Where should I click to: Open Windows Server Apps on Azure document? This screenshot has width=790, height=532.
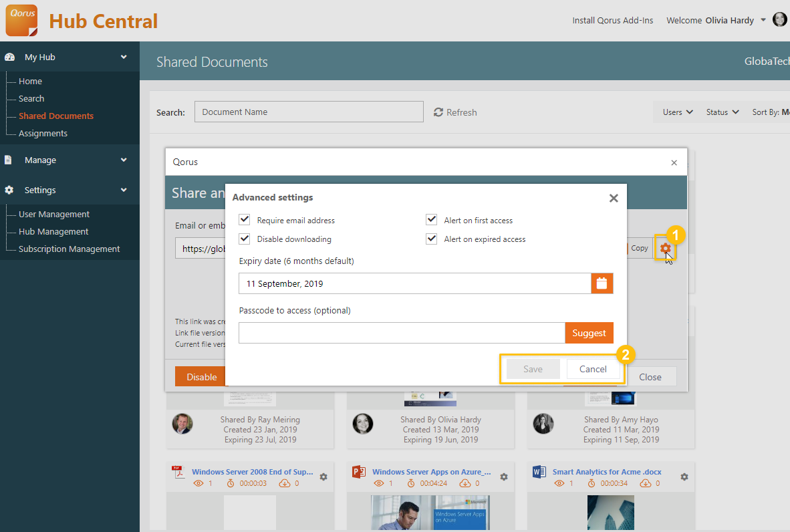431,472
